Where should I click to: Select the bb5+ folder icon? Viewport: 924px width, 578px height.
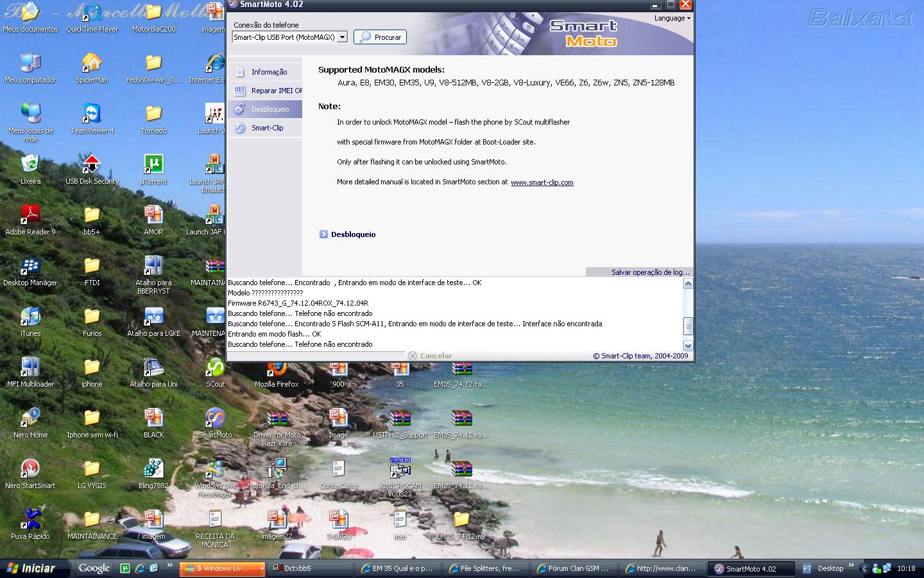pos(92,221)
